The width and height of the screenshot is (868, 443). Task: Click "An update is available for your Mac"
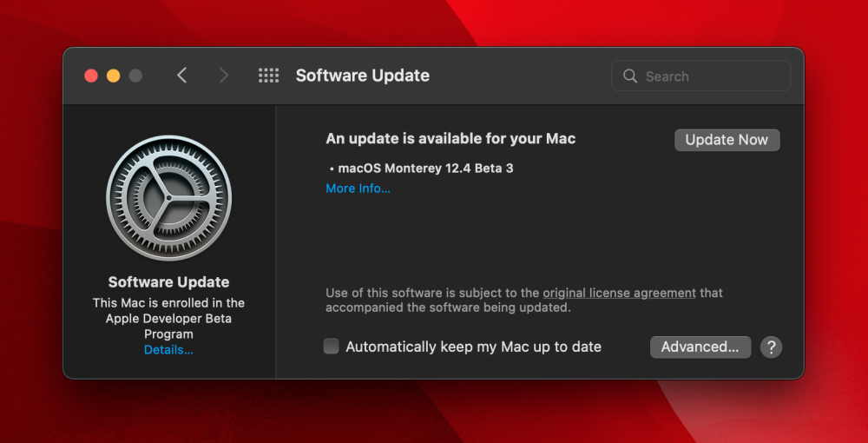pos(450,138)
